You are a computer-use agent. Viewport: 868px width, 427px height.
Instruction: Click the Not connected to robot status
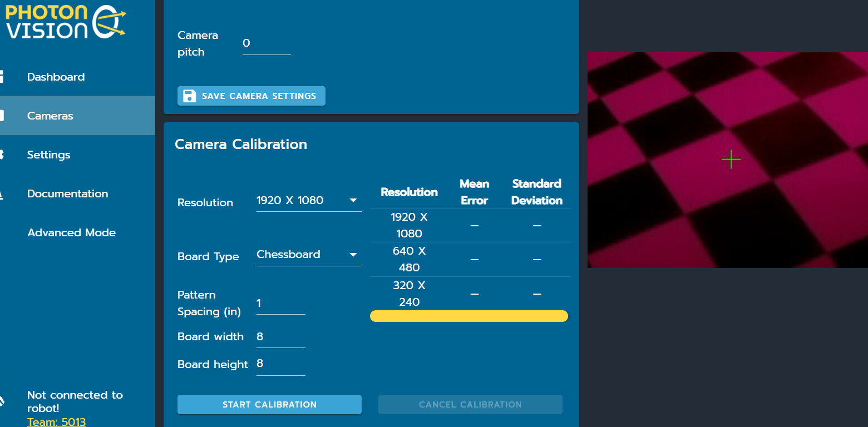(75, 401)
